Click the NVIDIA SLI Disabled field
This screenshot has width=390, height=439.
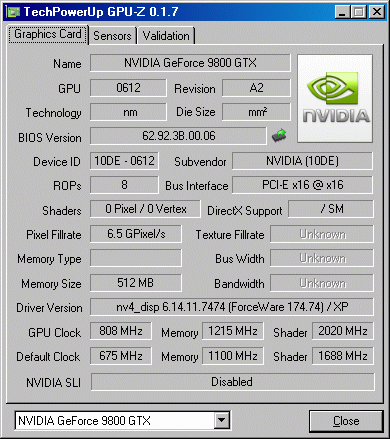[232, 382]
